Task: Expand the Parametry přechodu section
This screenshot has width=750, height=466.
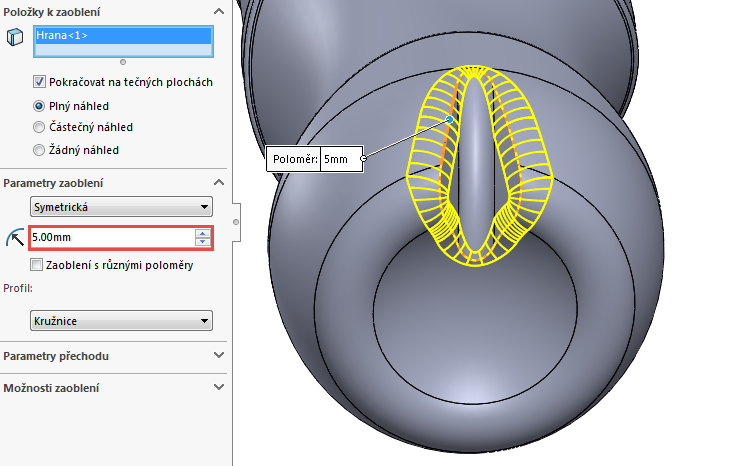Action: coord(219,355)
